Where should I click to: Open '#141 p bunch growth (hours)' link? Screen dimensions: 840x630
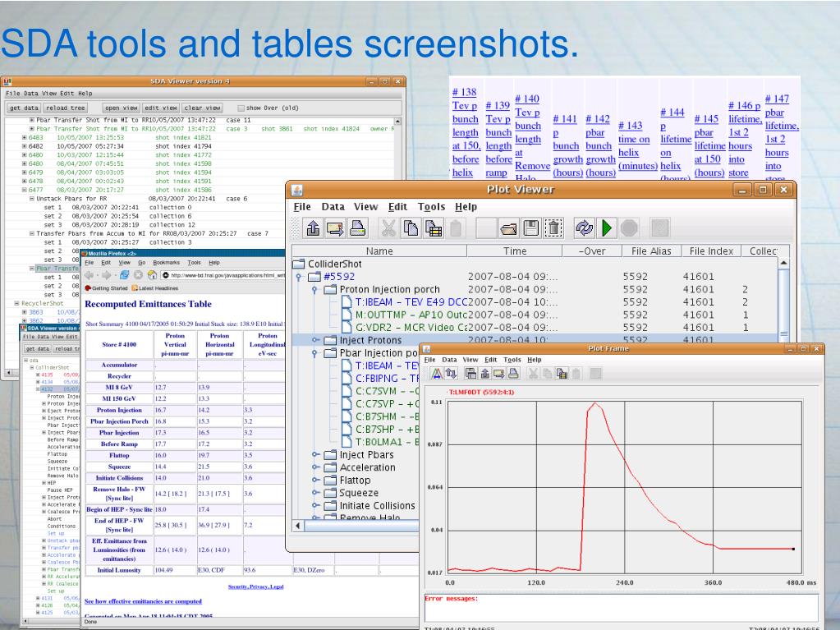567,145
